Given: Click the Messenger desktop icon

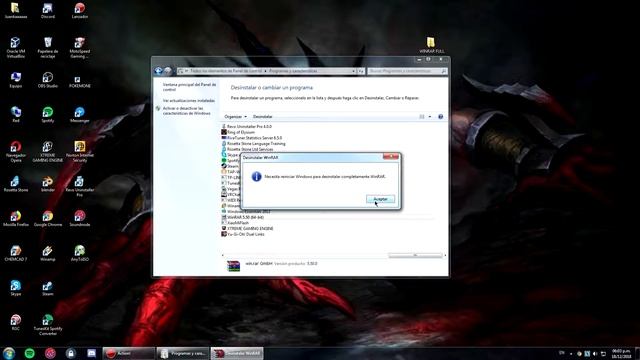Looking at the screenshot, I should coord(80,114).
